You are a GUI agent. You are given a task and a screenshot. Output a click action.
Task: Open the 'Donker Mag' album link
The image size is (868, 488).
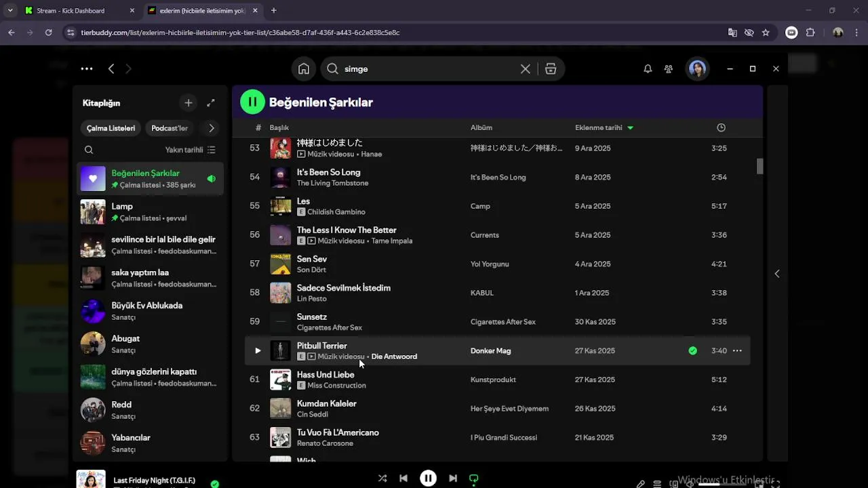(x=490, y=350)
